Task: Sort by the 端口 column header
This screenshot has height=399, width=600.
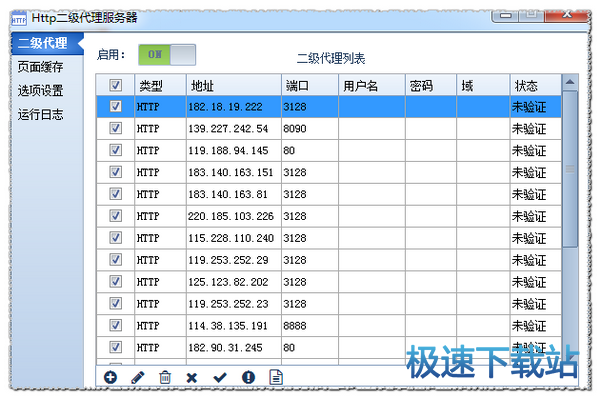Action: click(x=310, y=85)
